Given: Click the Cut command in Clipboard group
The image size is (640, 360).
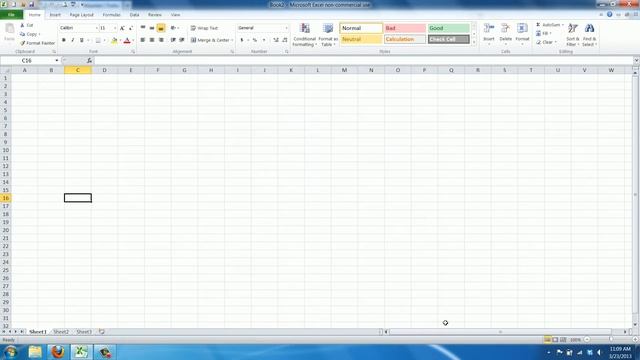Looking at the screenshot, I should click(27, 25).
